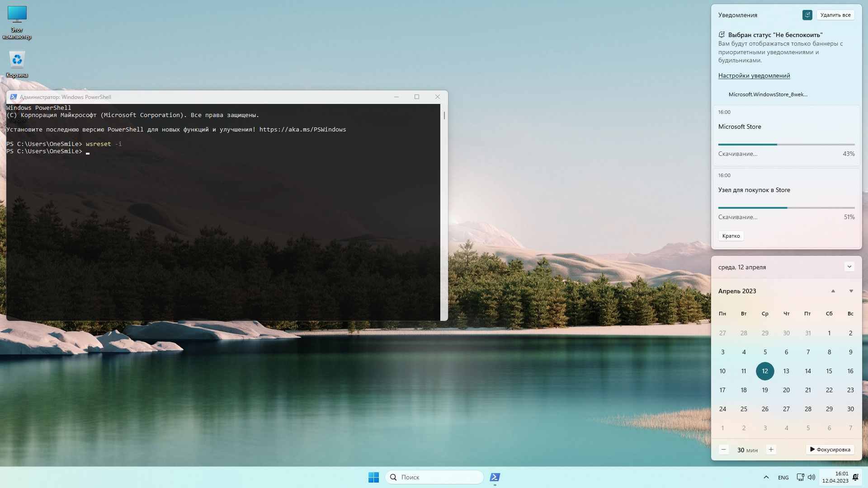This screenshot has height=488, width=868.
Task: Click the Windows Start menu icon
Action: pos(373,477)
